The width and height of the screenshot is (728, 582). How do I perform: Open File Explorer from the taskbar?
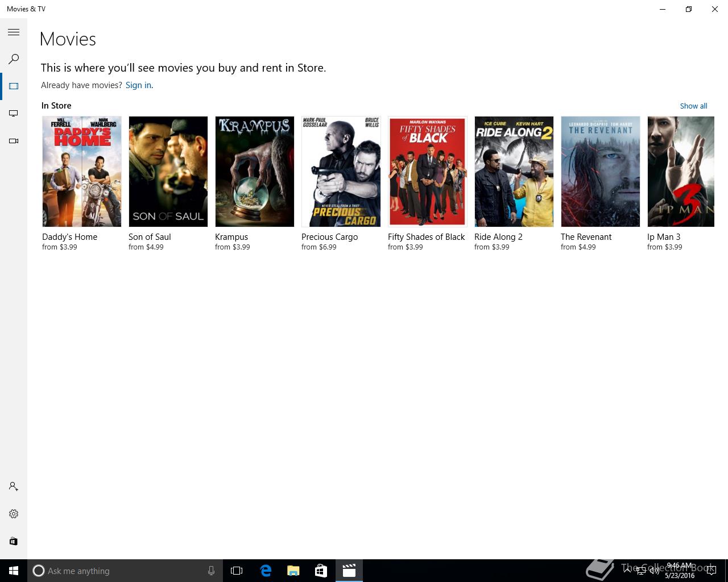click(293, 571)
